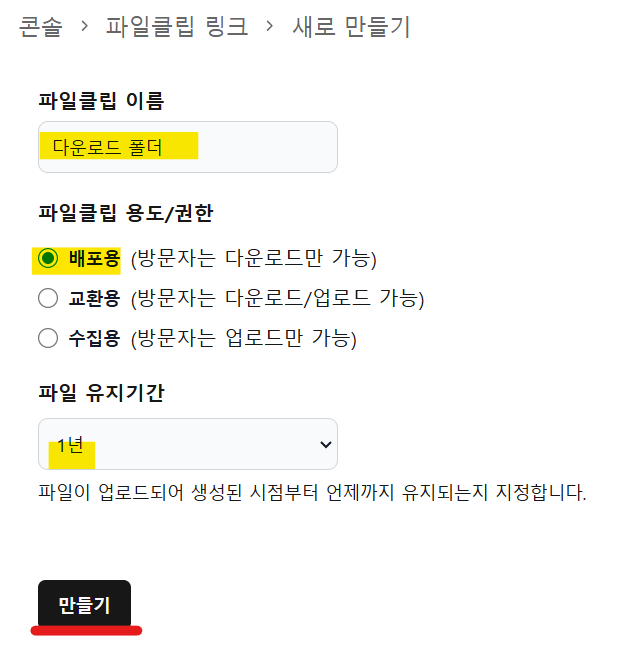This screenshot has height=655, width=636.
Task: Click the bold 교환용 option label
Action: click(x=94, y=298)
